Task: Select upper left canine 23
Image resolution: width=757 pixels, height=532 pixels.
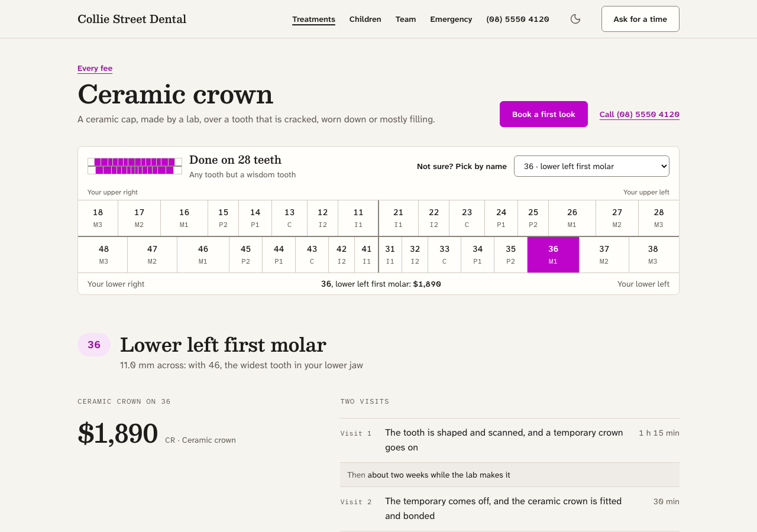Action: (x=467, y=218)
